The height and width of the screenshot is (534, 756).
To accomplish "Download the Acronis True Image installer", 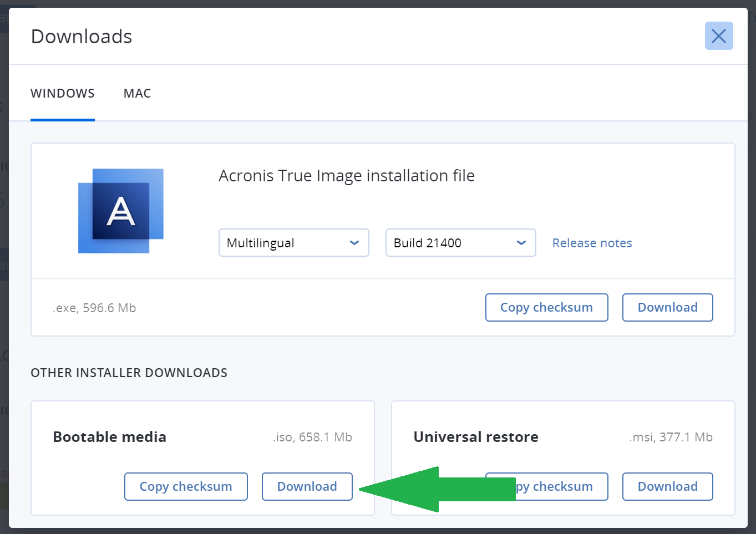I will [x=667, y=307].
